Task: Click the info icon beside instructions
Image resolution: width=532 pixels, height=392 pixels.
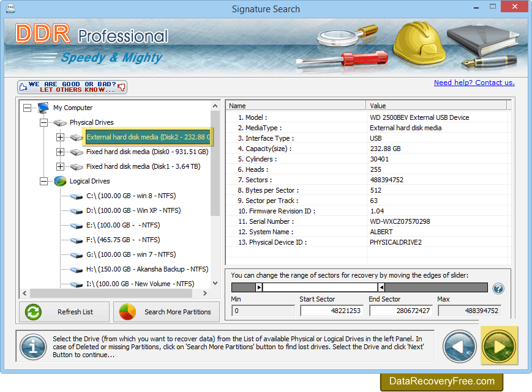Action: (33, 347)
